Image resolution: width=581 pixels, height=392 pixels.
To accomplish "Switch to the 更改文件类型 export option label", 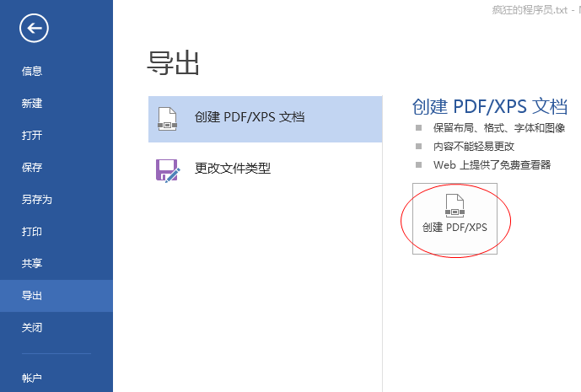I will pos(233,169).
